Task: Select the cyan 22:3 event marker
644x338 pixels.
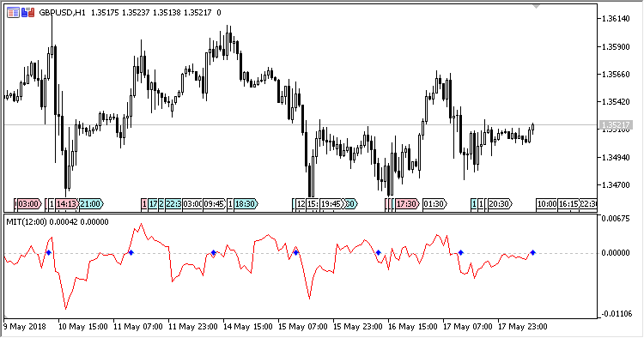Action: [173, 204]
